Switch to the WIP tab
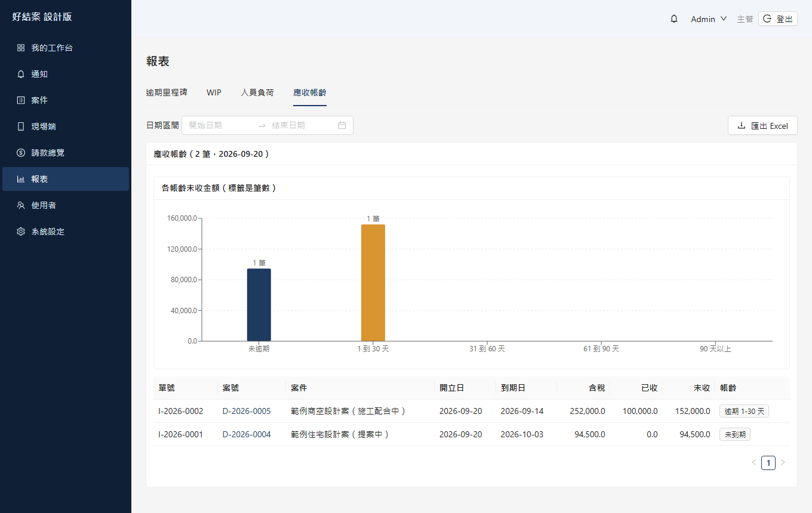 click(x=214, y=92)
